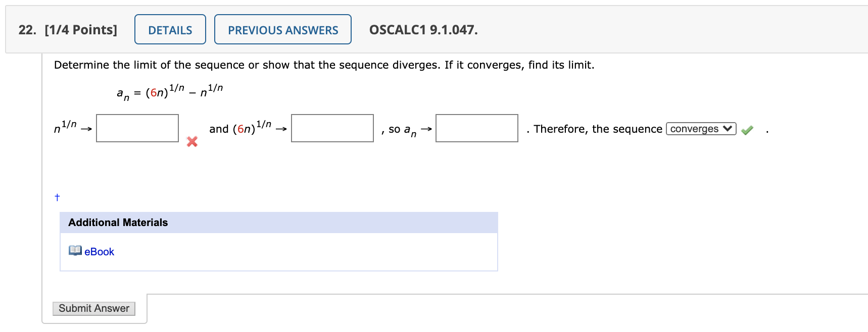Click the Submit Answer button

[x=93, y=308]
